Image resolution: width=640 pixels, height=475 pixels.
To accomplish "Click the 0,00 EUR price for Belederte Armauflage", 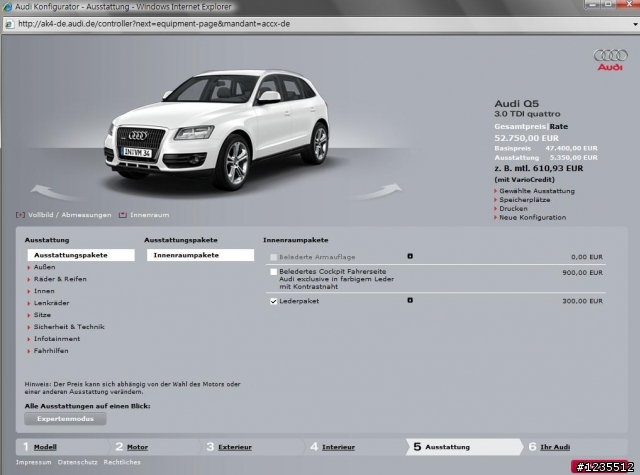I will tap(587, 257).
